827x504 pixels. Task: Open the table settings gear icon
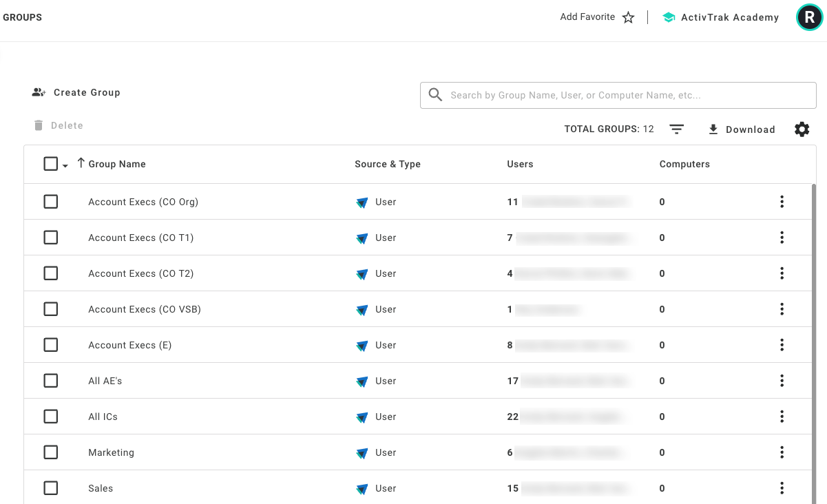pos(802,129)
